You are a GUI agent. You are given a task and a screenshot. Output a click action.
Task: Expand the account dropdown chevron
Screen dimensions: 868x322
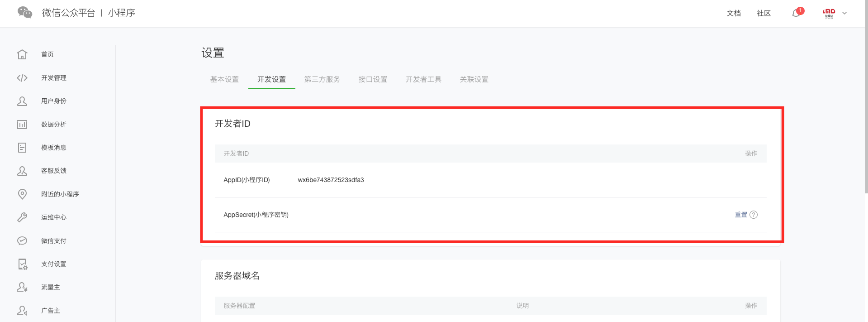click(x=844, y=13)
